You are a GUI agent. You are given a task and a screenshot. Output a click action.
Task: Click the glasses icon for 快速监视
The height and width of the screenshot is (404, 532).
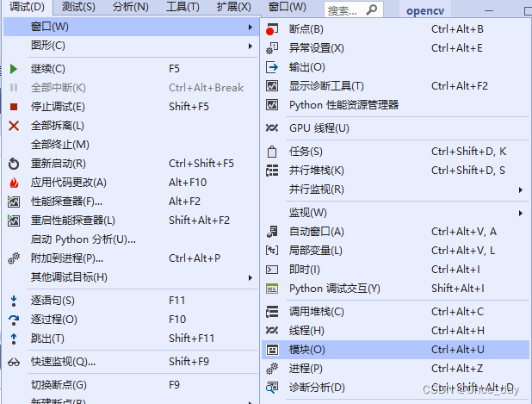tap(14, 363)
